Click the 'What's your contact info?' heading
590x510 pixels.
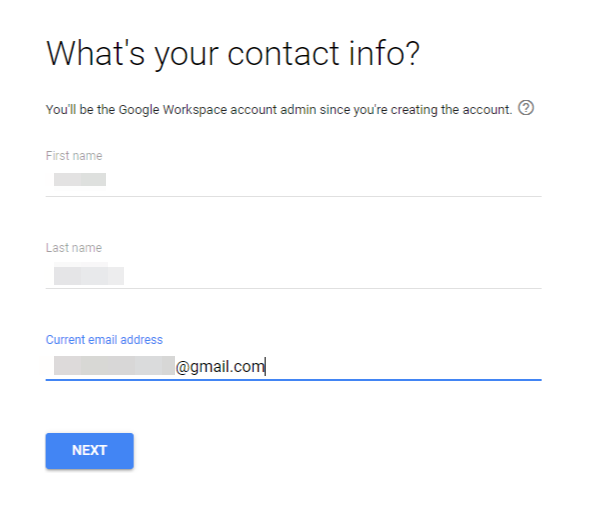coord(233,53)
